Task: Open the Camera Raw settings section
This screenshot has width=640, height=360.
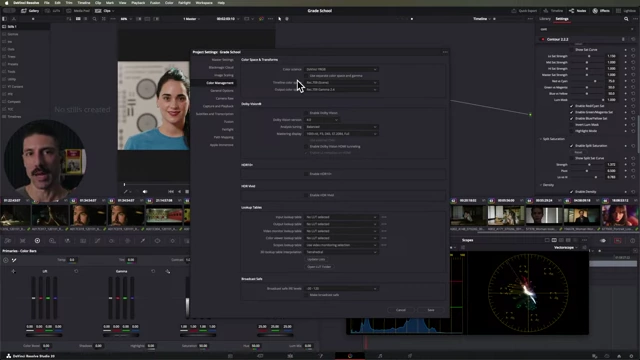Action: pyautogui.click(x=224, y=98)
